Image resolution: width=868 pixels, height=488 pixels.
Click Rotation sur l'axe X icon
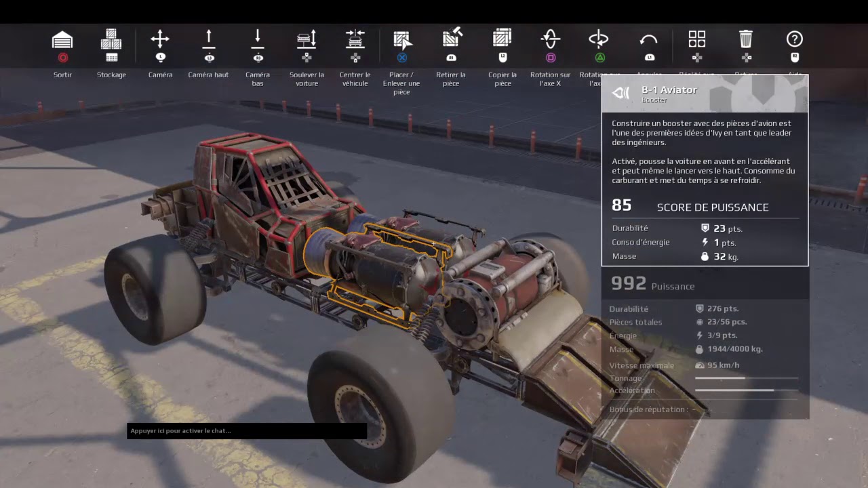tap(551, 39)
